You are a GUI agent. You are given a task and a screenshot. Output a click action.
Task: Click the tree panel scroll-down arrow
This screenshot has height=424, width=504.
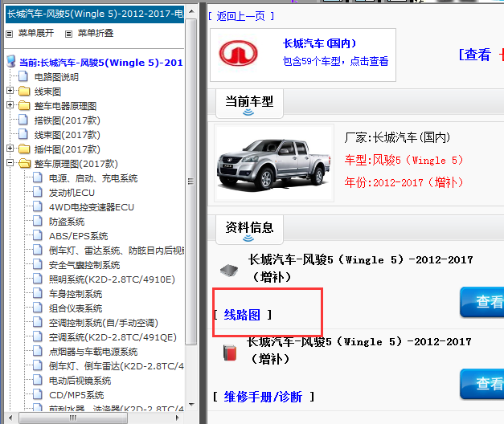point(191,405)
